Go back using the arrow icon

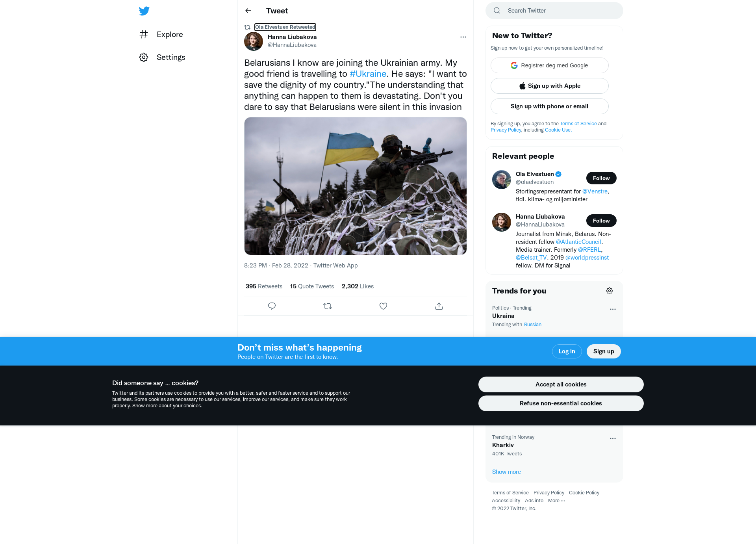tap(248, 11)
